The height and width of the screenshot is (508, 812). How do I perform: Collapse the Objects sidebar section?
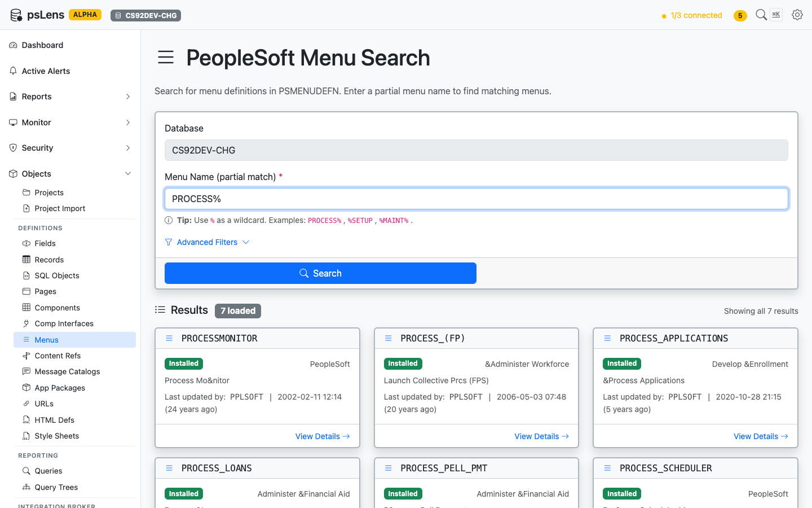(70, 174)
